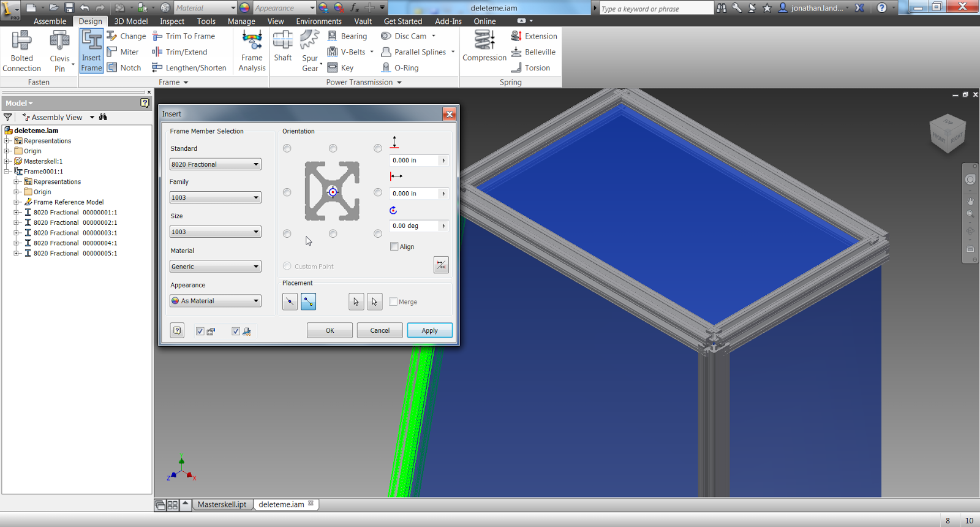Select the insert-on-edge placement button
Screen dimensions: 980x527
point(290,301)
